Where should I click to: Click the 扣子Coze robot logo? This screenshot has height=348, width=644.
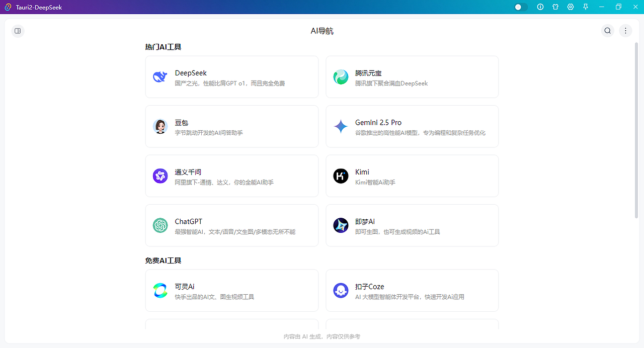(x=341, y=291)
